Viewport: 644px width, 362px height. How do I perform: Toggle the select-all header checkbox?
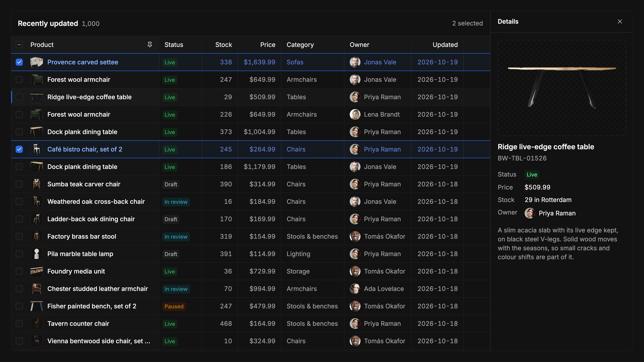coord(19,45)
